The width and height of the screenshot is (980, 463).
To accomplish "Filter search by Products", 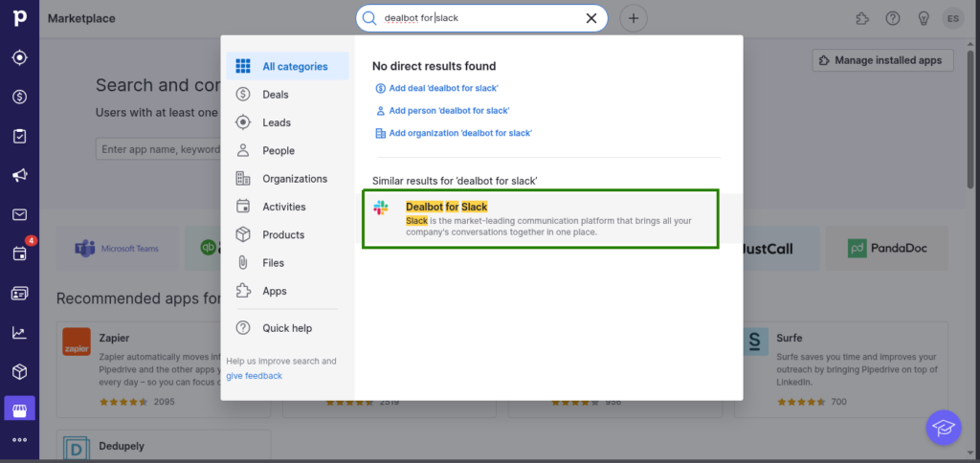I will click(x=287, y=235).
